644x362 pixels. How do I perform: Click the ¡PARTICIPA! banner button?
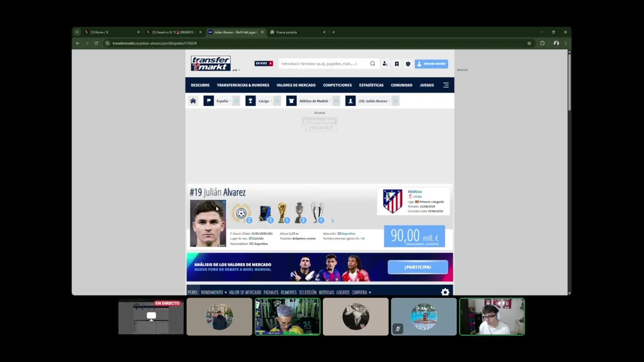coord(418,267)
